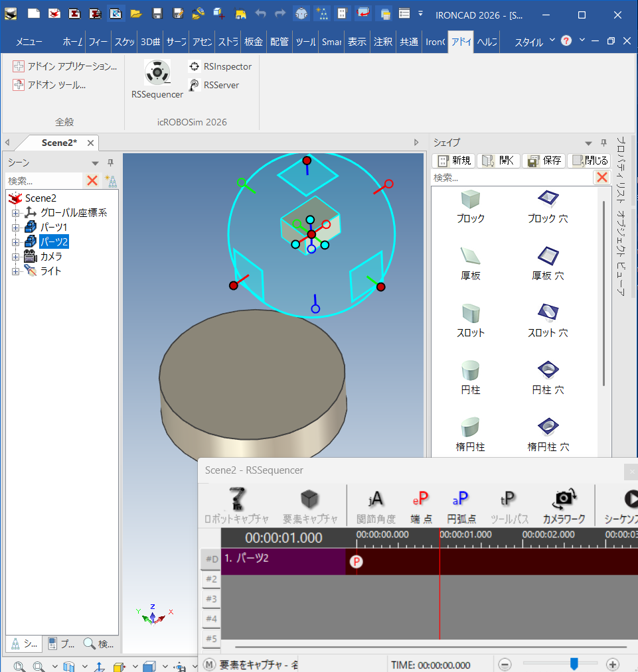Open the メニュー application menu
The height and width of the screenshot is (672, 638).
(29, 42)
